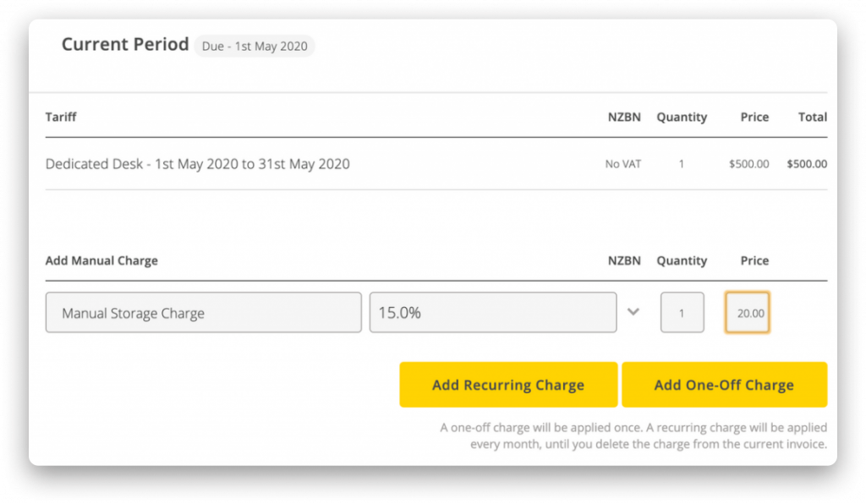Click the manual charge quantity field
Viewport: 866px width, 504px height.
pyautogui.click(x=682, y=312)
